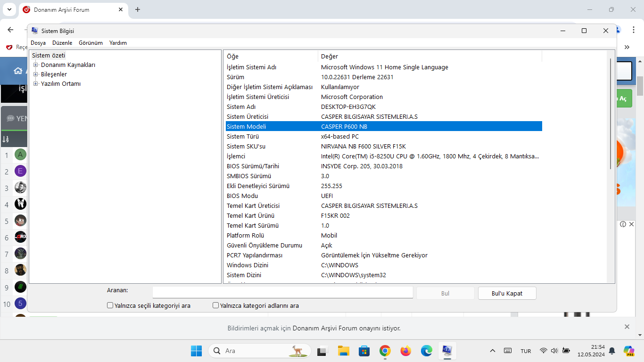The image size is (644, 362).
Task: Click the browser back arrow
Action: click(x=10, y=29)
